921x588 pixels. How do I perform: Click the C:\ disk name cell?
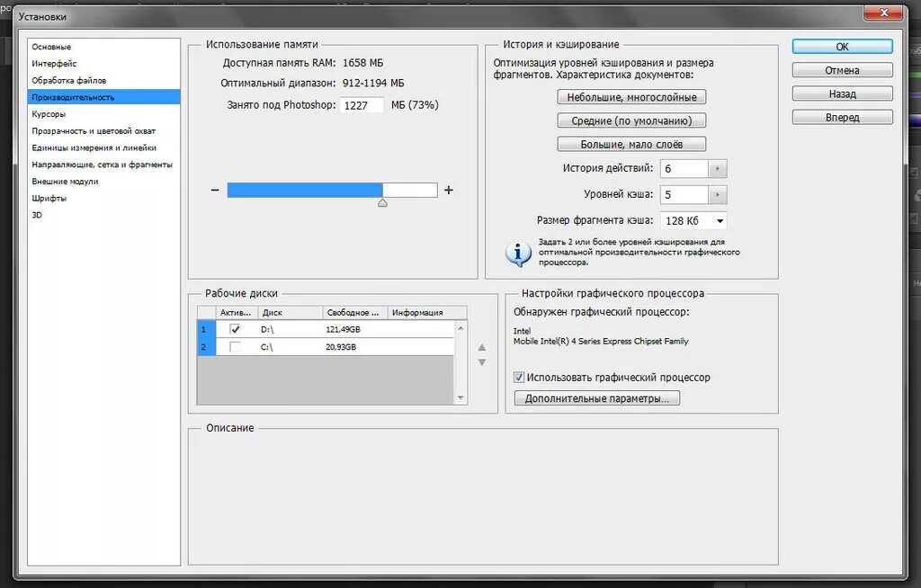(x=266, y=347)
